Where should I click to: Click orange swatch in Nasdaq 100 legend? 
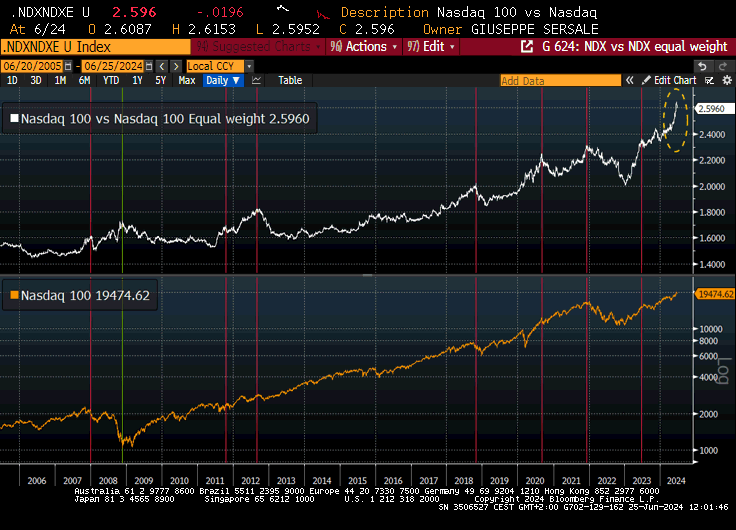click(15, 295)
